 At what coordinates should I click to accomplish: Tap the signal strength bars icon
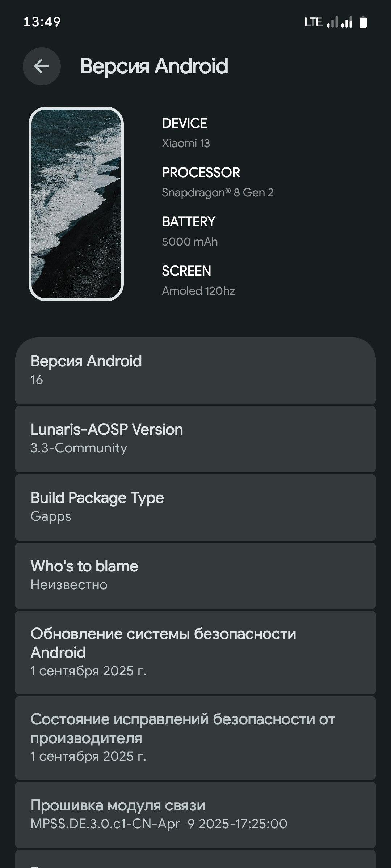point(339,22)
